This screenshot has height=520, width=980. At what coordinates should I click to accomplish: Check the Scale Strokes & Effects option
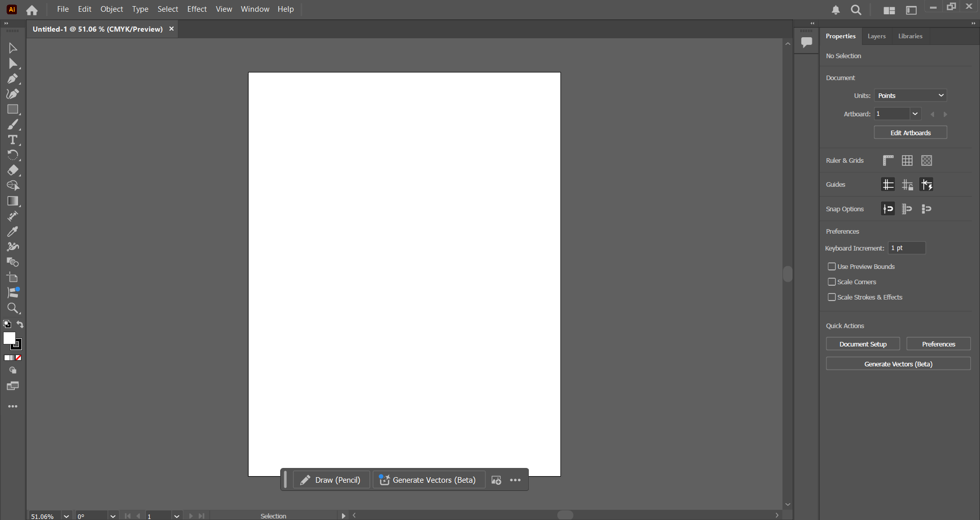point(832,297)
